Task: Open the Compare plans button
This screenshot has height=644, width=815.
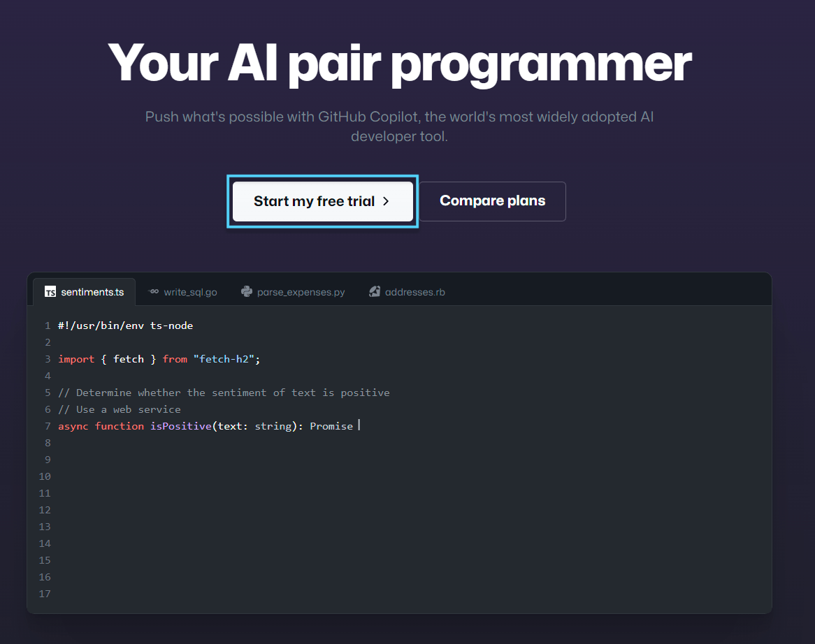Action: 492,201
